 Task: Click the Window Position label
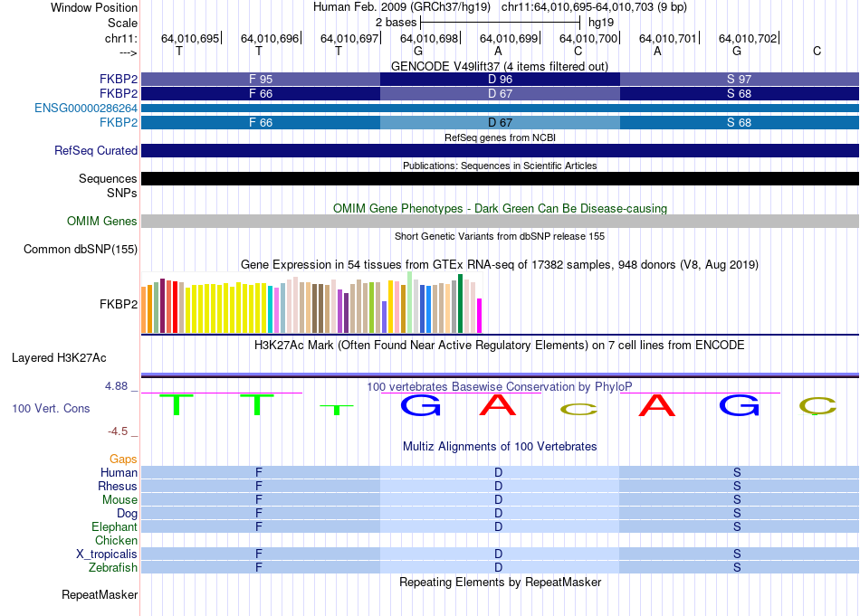pyautogui.click(x=94, y=7)
